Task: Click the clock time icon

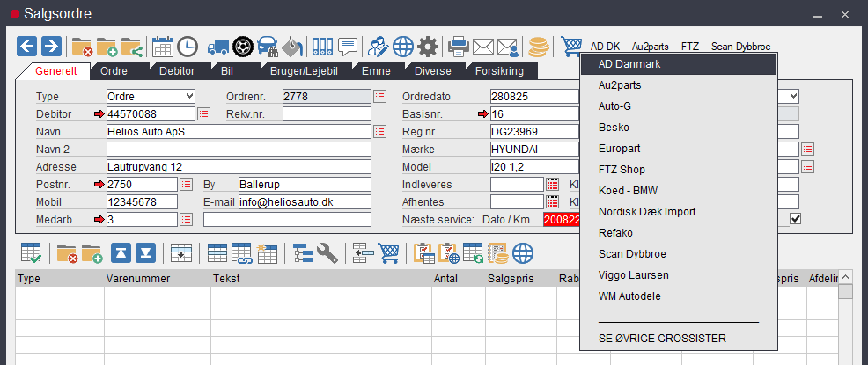Action: coord(188,47)
